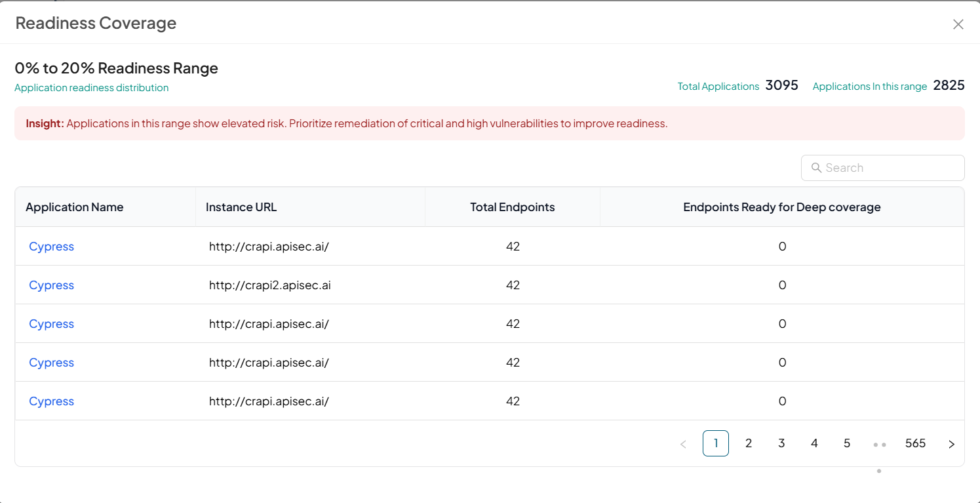Open the Cypress link in last table row
The width and height of the screenshot is (980, 503).
(51, 401)
